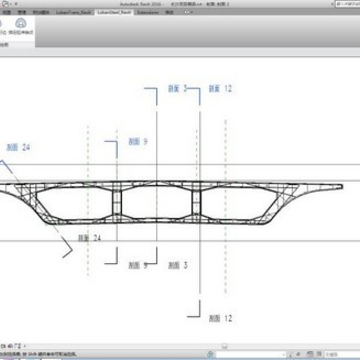This screenshot has height=360, width=360.
Task: Open the Revit application menu icon
Action: point(6,4)
